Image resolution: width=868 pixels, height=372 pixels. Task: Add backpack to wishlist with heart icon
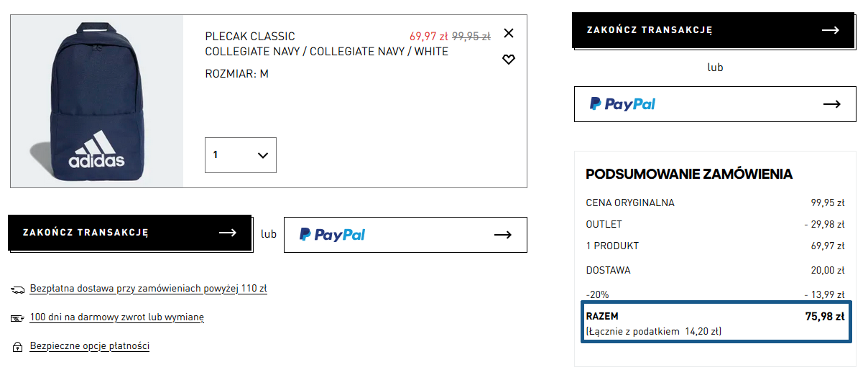point(509,60)
